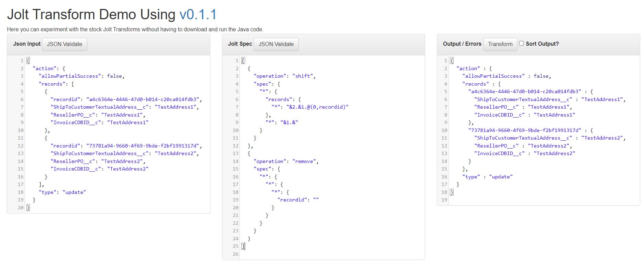Viewport: 644px width, 263px height.
Task: Click "type" : "update" in Output panel
Action: (487, 177)
